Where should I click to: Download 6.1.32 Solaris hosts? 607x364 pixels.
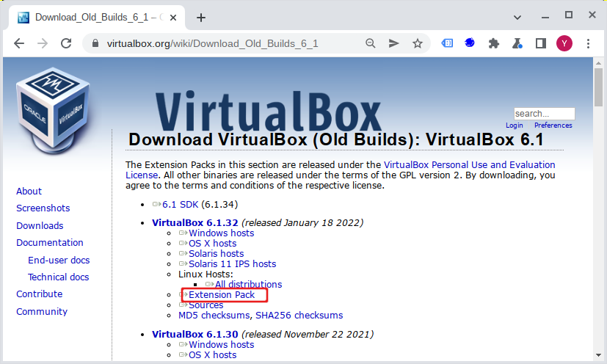pyautogui.click(x=216, y=254)
